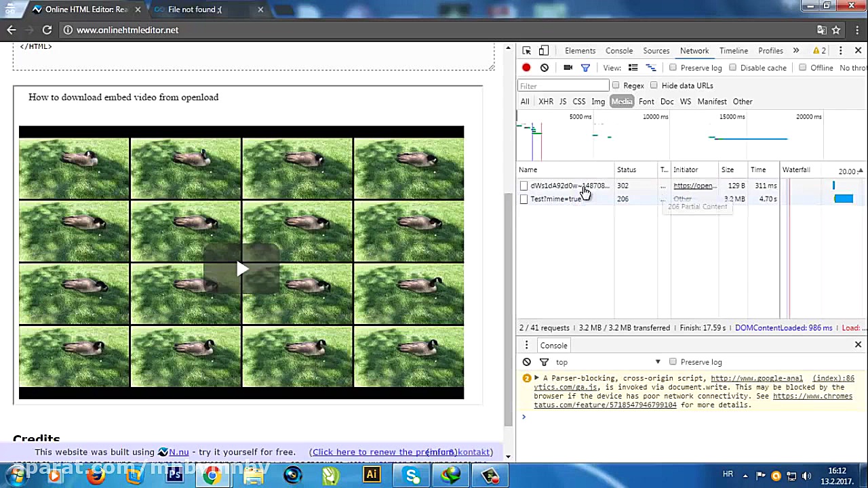Switch to the Sources tab
The width and height of the screenshot is (868, 488).
[656, 50]
